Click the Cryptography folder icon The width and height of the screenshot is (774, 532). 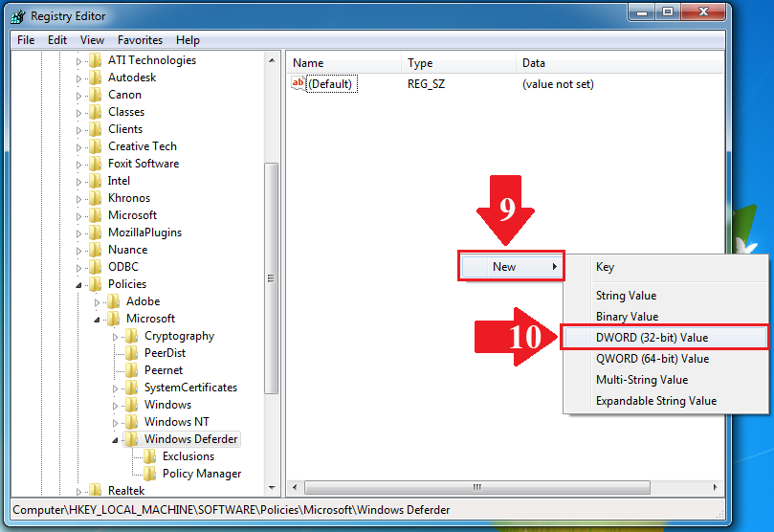(x=131, y=336)
